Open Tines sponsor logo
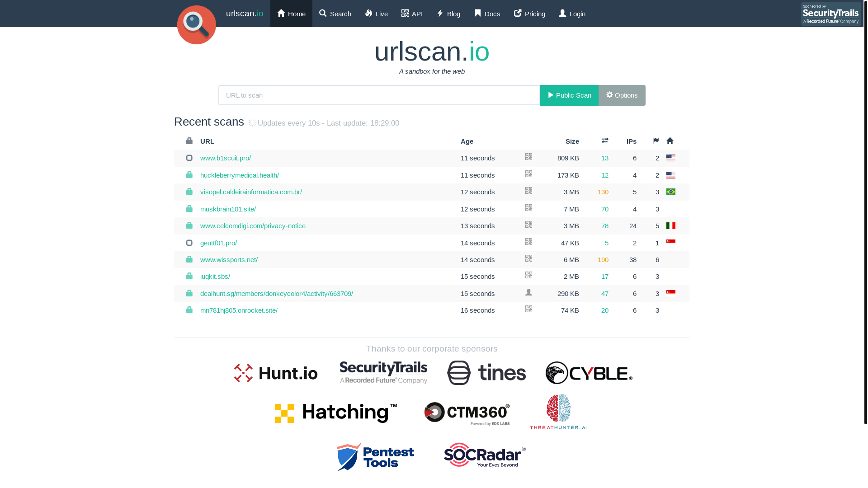Image resolution: width=868 pixels, height=488 pixels. 486,373
